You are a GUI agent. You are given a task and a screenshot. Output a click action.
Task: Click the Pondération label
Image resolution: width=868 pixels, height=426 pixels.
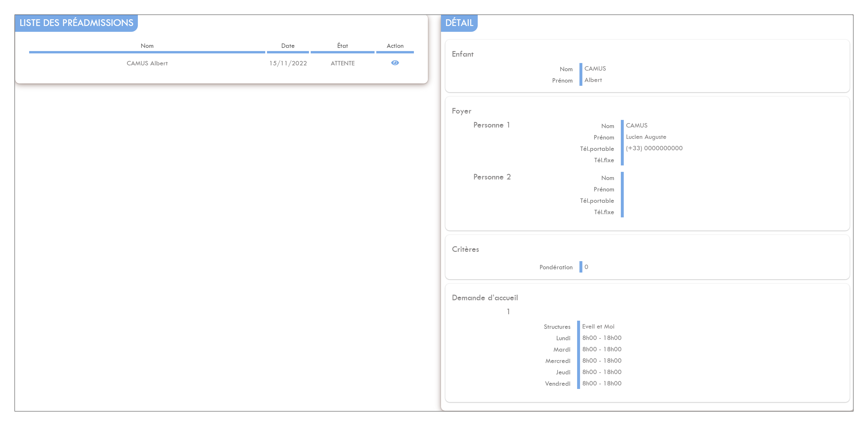pos(556,267)
